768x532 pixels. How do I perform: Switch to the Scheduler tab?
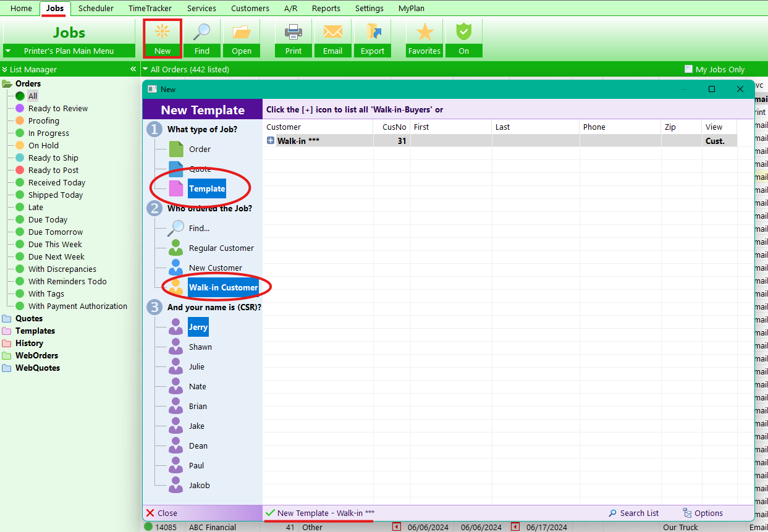[96, 8]
